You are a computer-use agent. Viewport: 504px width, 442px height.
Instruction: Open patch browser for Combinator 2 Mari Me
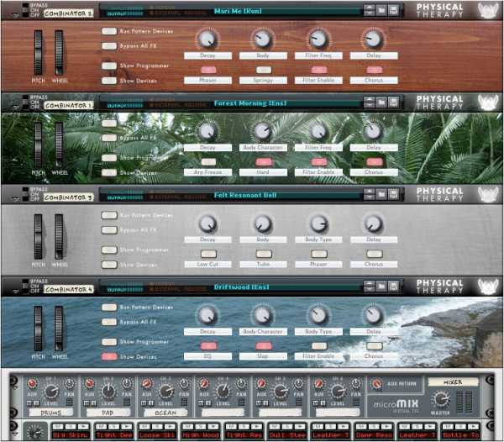(x=381, y=10)
